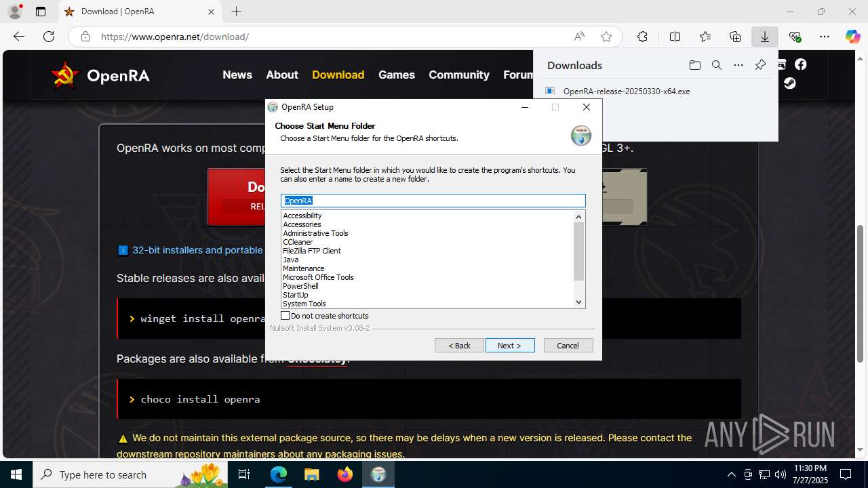
Task: Select the Download | OpenRA browser tab
Action: (139, 12)
